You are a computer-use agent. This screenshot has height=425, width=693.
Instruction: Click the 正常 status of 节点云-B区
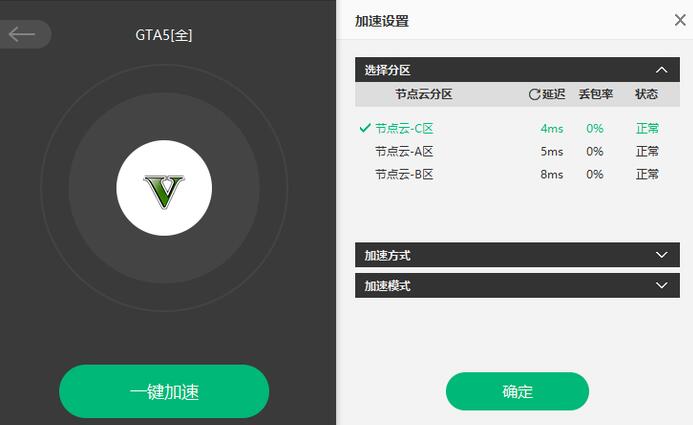pyautogui.click(x=647, y=175)
